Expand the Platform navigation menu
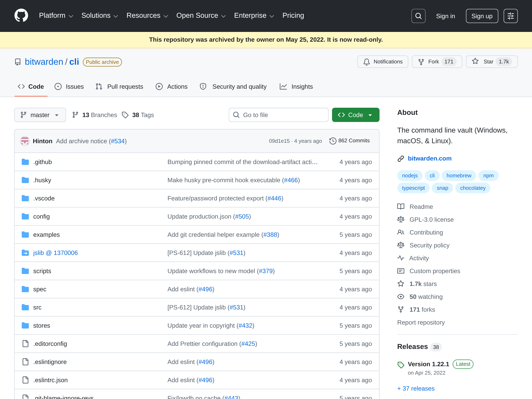 56,16
